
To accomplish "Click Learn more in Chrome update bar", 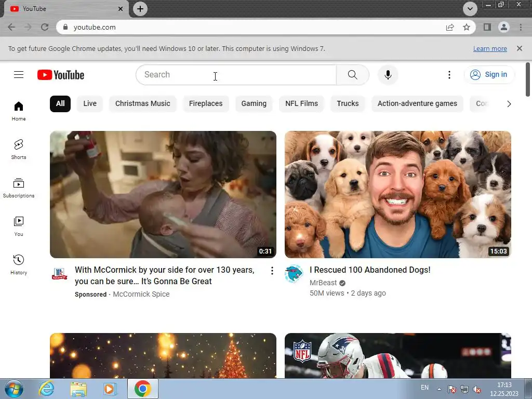I will 490,48.
